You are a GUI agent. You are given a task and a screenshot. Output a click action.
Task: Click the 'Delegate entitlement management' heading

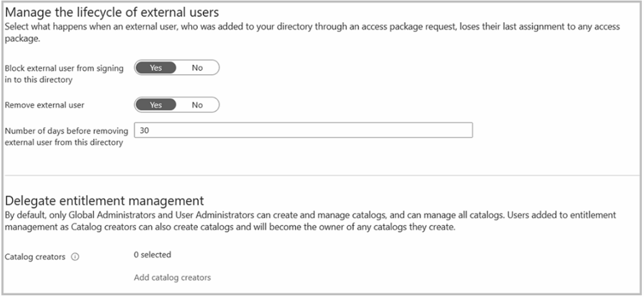tap(104, 200)
